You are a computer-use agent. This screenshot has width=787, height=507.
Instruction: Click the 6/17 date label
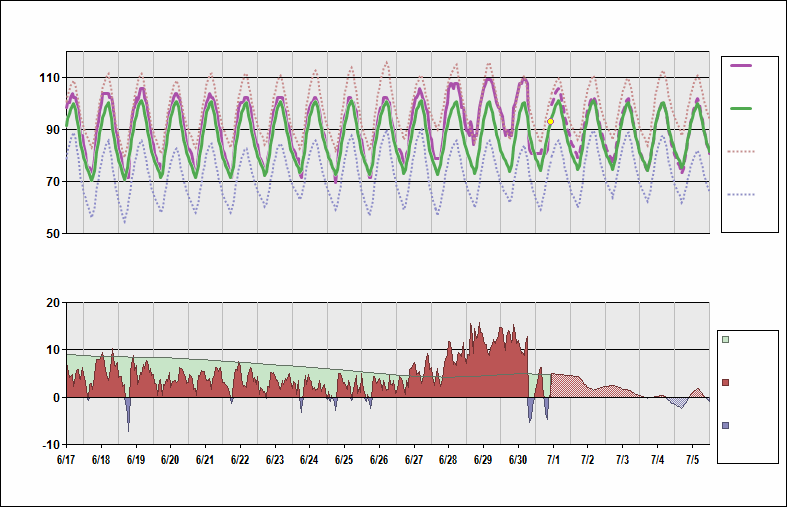66,460
